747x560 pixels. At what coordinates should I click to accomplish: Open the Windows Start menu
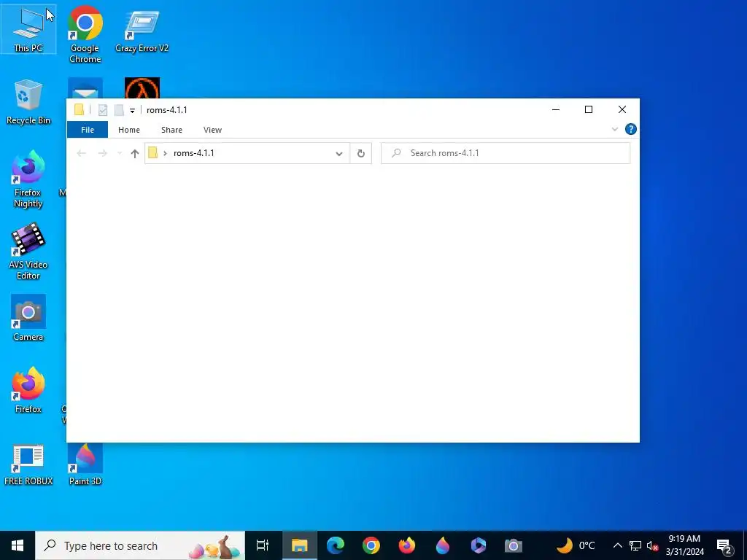tap(18, 545)
